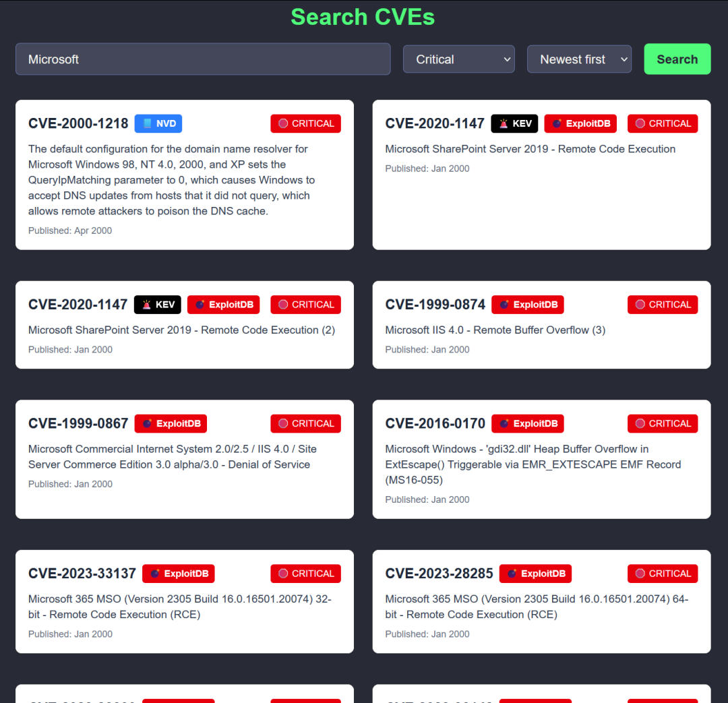The width and height of the screenshot is (728, 703).
Task: Click the CRITICAL badge on CVE-2016-0170 card
Action: (663, 423)
